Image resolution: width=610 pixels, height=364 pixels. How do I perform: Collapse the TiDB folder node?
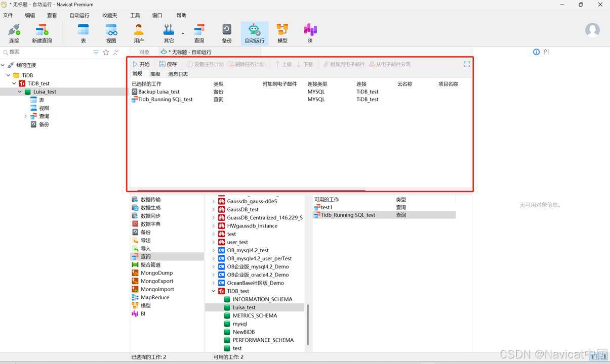pos(9,75)
